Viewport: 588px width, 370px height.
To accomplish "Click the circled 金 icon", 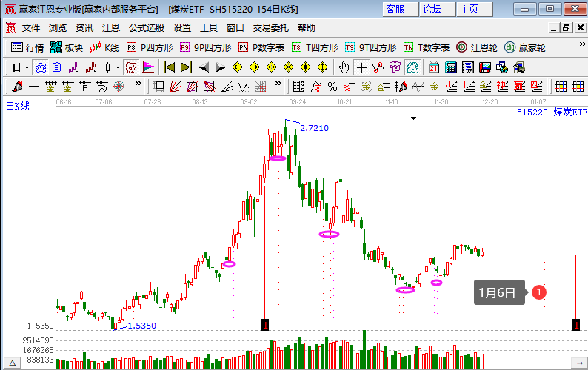I will point(367,87).
